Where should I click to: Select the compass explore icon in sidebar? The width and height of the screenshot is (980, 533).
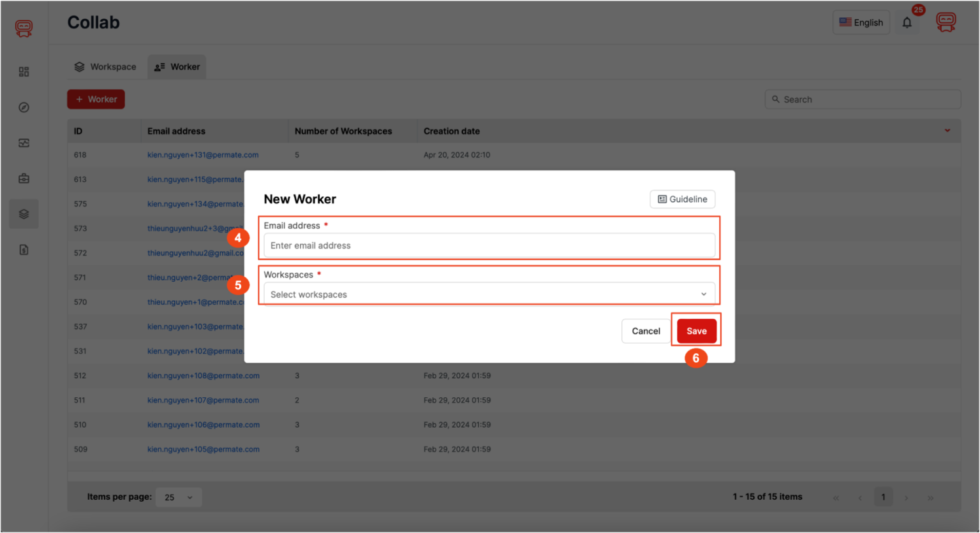(x=24, y=107)
